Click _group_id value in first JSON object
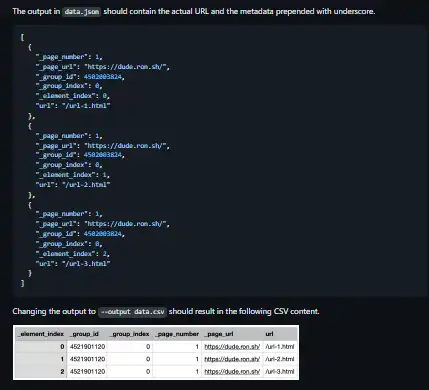Image resolution: width=429 pixels, height=390 pixels. [103, 77]
